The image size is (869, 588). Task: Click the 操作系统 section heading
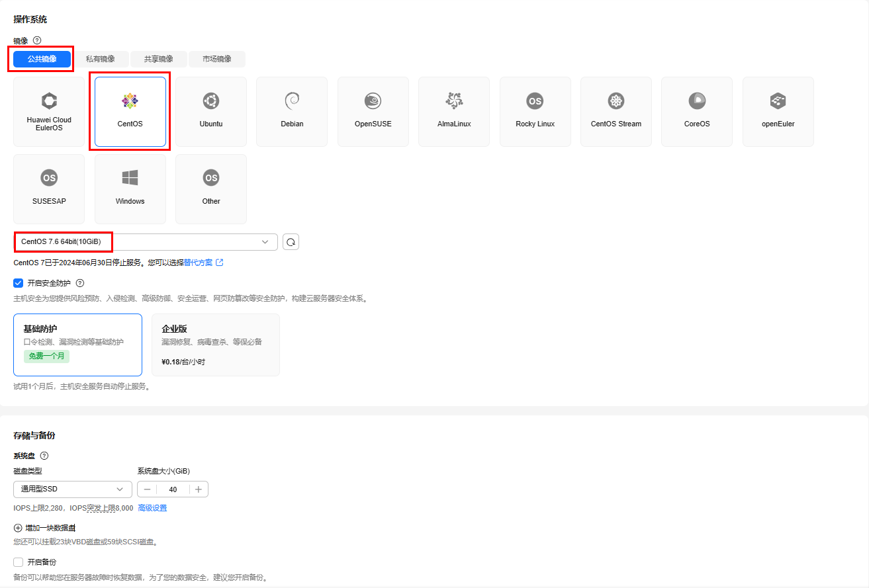click(x=30, y=19)
